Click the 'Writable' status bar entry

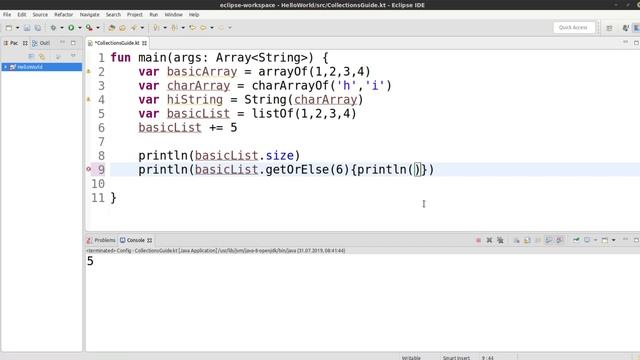(x=411, y=358)
